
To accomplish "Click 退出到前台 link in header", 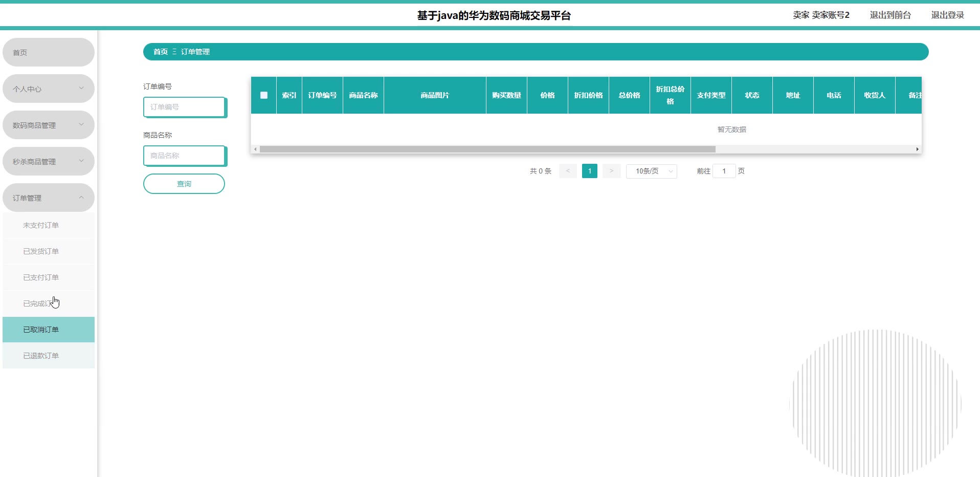I will pos(890,15).
